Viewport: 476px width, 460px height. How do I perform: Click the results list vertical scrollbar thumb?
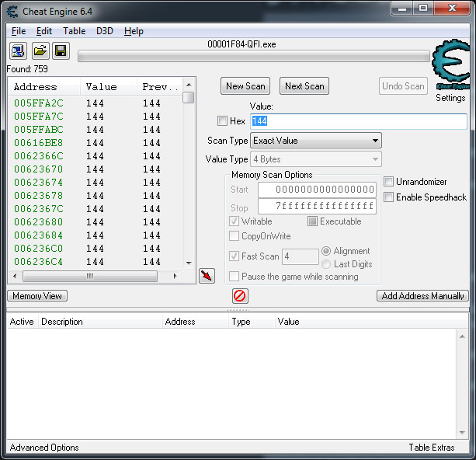coord(189,98)
